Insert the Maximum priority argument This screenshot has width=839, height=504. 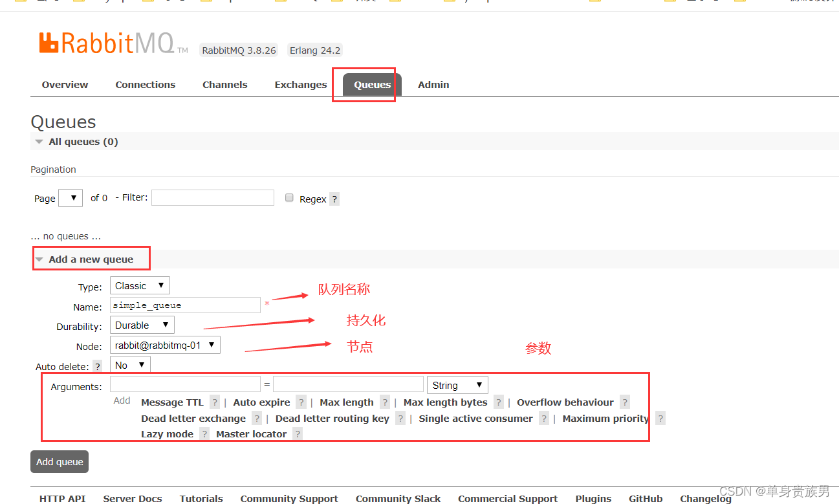click(x=605, y=419)
